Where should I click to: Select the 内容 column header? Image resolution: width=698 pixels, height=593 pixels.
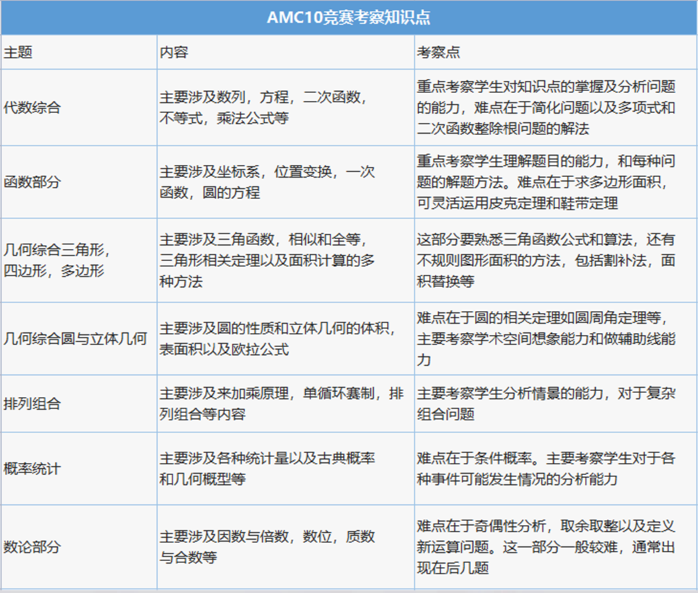285,52
